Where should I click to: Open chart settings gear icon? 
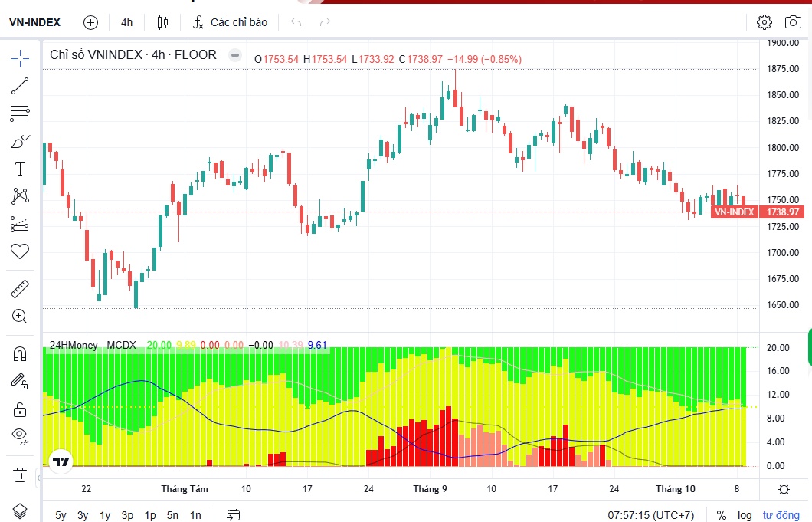coord(765,22)
